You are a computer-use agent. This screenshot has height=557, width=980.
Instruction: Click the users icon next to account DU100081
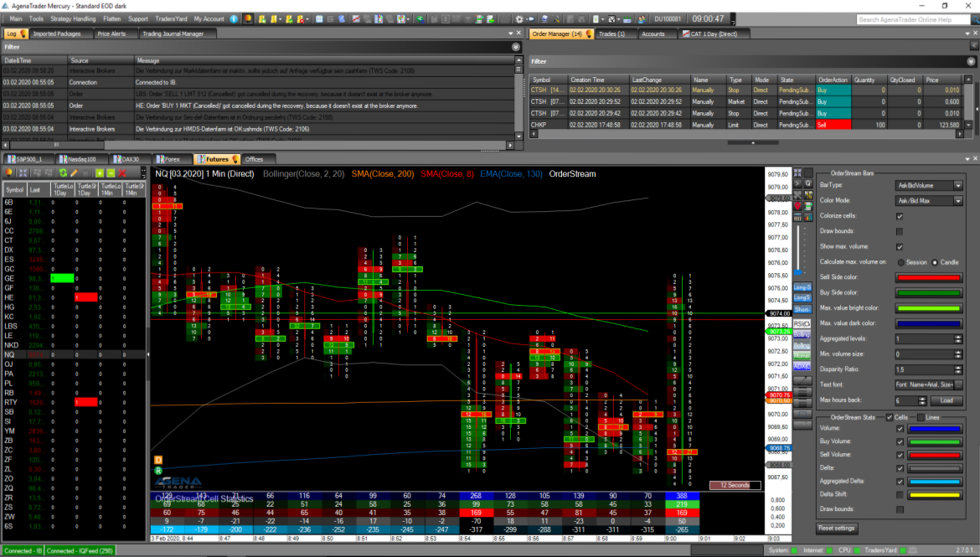[x=642, y=18]
